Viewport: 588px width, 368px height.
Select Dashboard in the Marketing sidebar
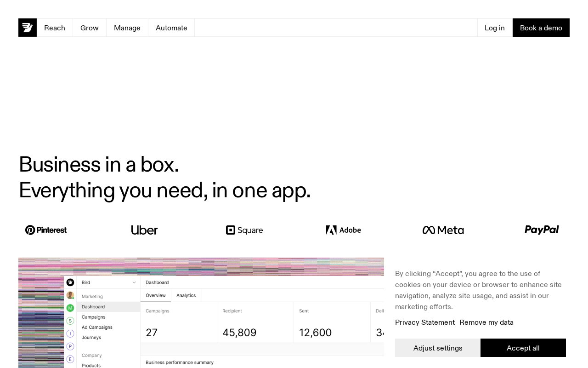coord(108,307)
